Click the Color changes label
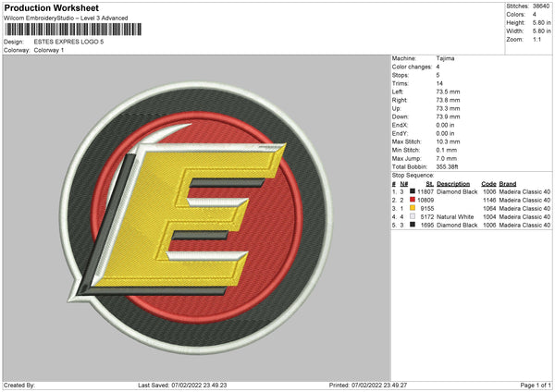Screen dimensions: 555x392 [x=412, y=67]
